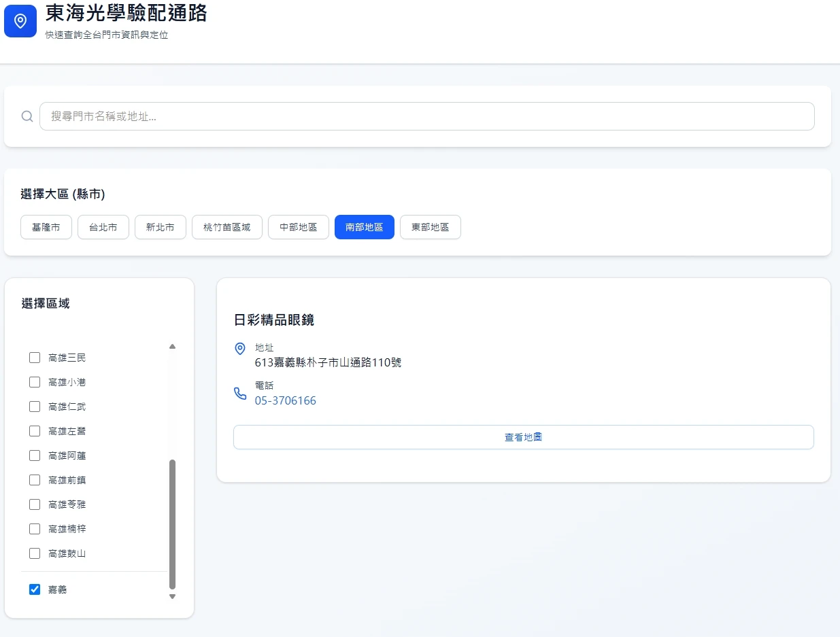840x637 pixels.
Task: Select the 基隆市 region button
Action: coord(46,227)
